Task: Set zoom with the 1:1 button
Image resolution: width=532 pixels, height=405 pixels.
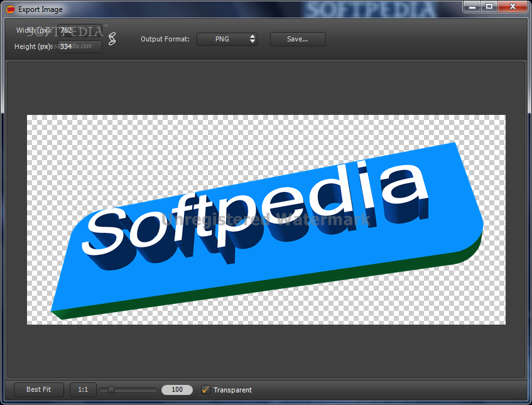Action: click(83, 389)
